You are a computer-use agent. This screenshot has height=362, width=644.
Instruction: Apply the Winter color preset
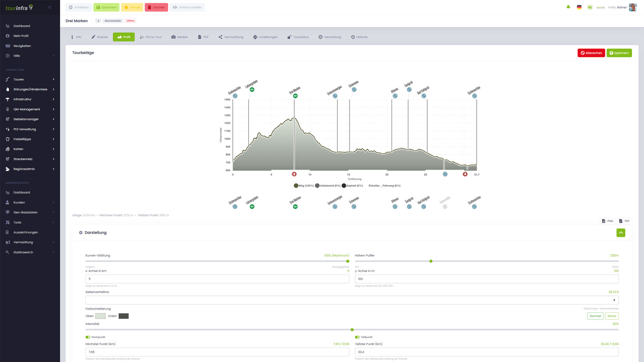click(x=611, y=316)
